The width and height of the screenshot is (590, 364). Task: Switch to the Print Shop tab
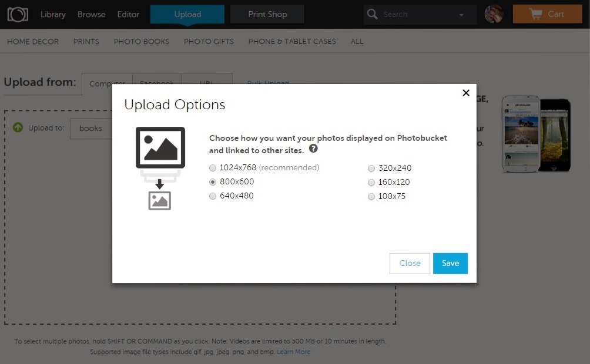click(x=267, y=14)
